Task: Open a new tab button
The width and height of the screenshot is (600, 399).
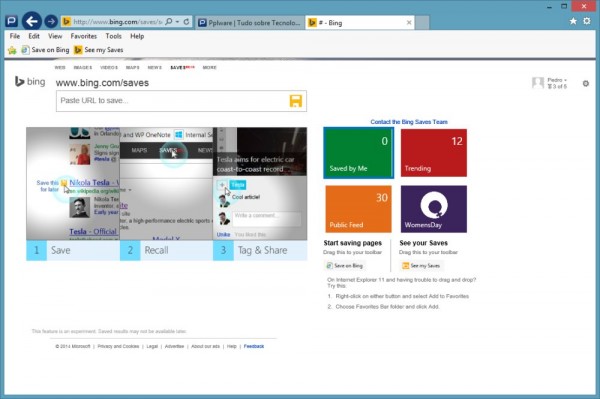Action: tap(422, 23)
